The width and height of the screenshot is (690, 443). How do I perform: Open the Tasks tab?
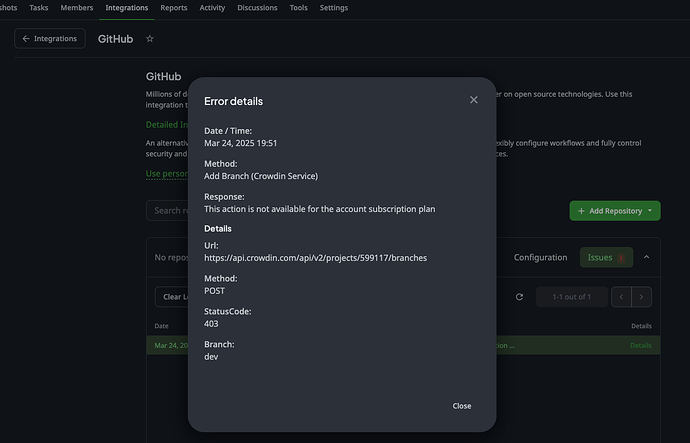pyautogui.click(x=39, y=8)
